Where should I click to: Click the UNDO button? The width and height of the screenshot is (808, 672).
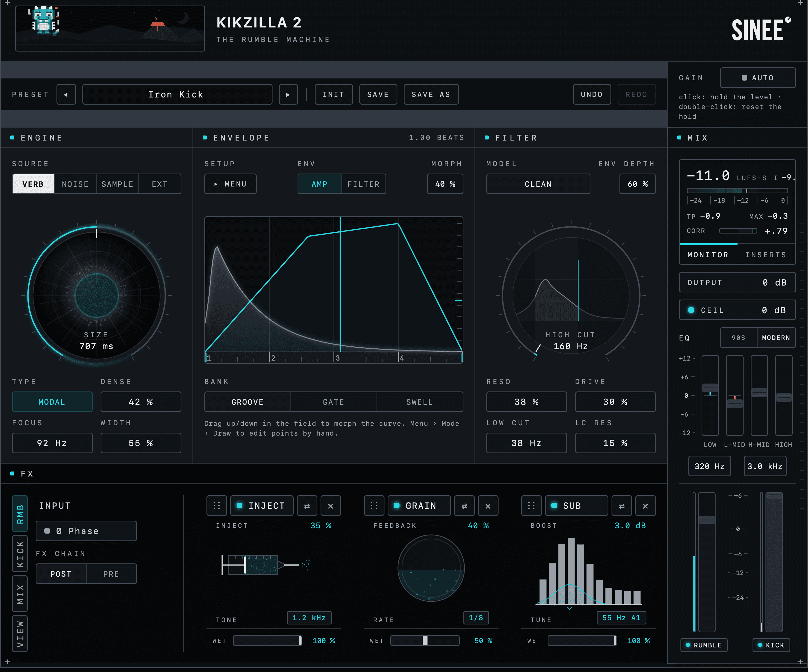592,94
